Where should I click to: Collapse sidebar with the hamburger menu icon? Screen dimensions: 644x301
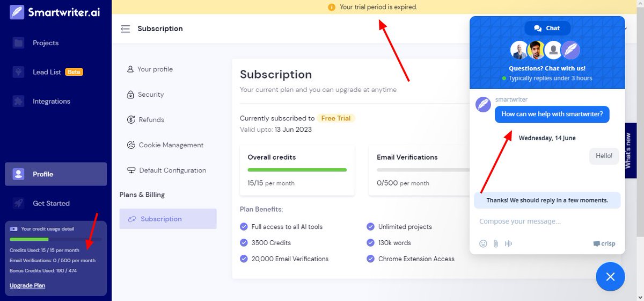click(126, 29)
